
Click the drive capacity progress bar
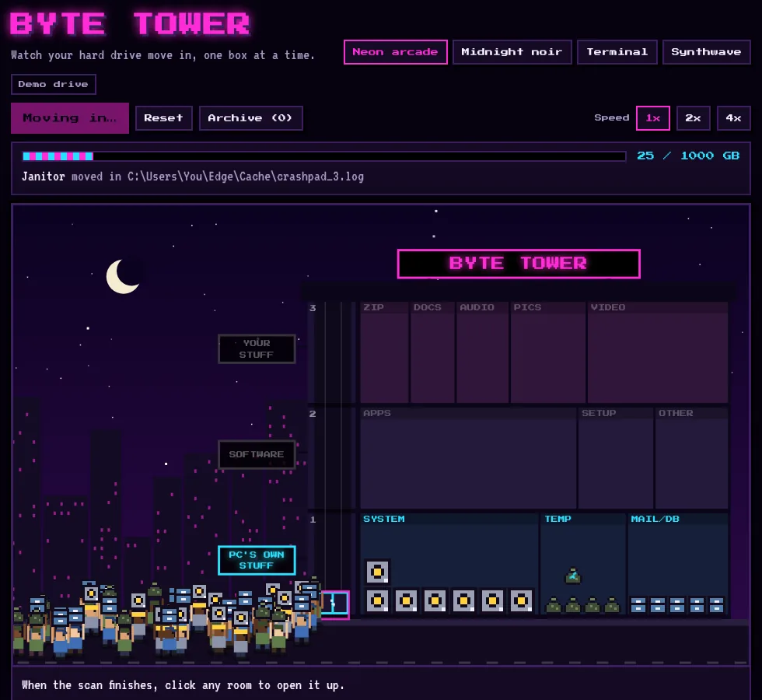(x=324, y=156)
